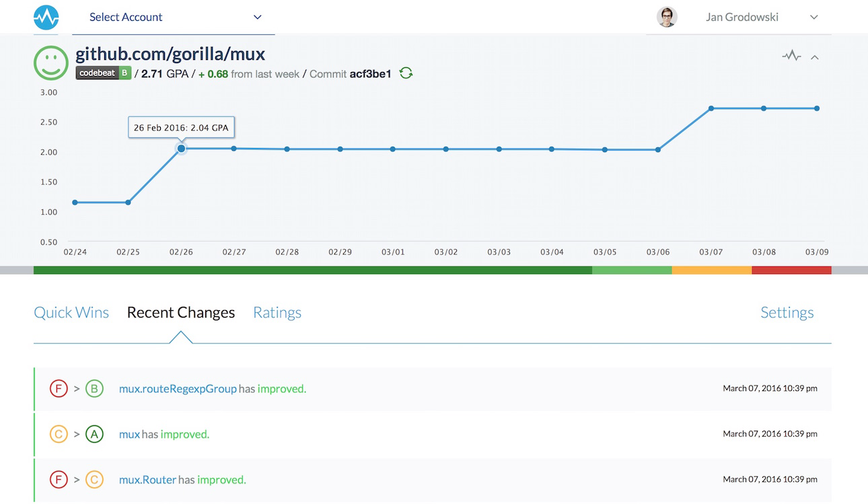Click the green smiley face icon
This screenshot has width=868, height=504.
tap(51, 63)
